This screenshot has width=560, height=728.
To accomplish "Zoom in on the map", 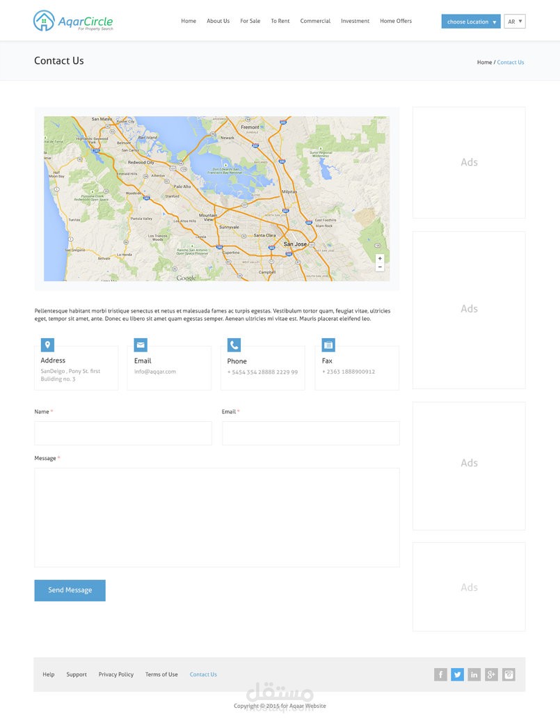I will coord(380,259).
